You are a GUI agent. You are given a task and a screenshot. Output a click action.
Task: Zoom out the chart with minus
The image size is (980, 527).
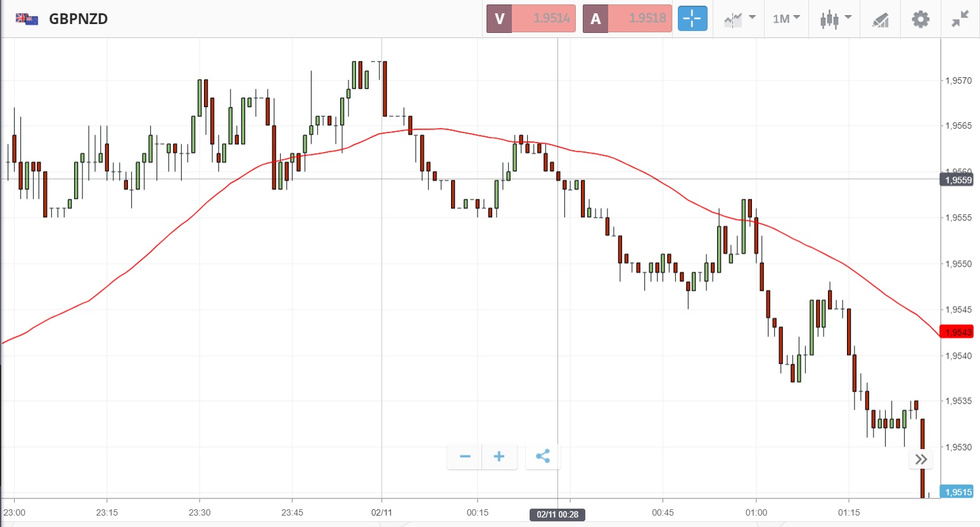(465, 456)
